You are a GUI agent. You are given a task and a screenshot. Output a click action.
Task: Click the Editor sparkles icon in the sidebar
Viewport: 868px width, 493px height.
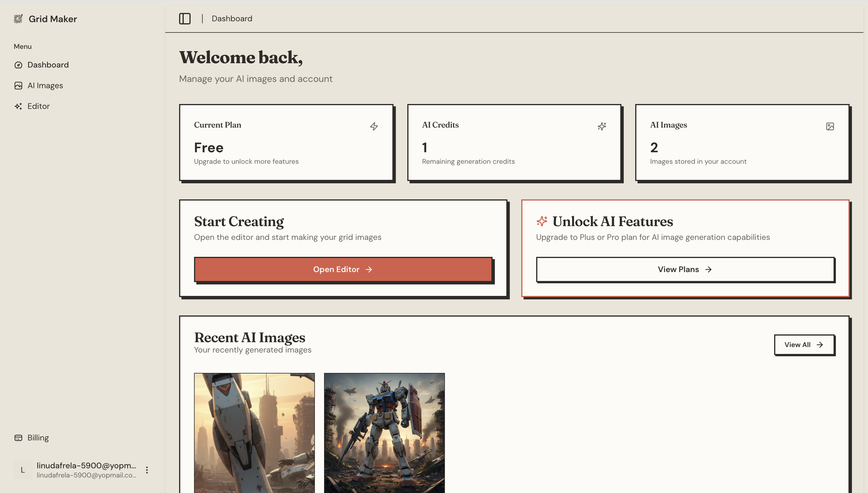pyautogui.click(x=19, y=106)
